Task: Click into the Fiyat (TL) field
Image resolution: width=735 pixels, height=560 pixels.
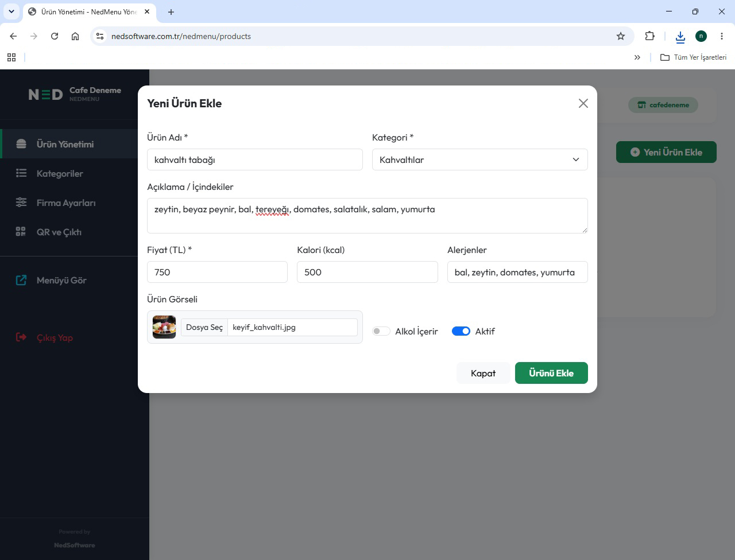Action: point(217,272)
